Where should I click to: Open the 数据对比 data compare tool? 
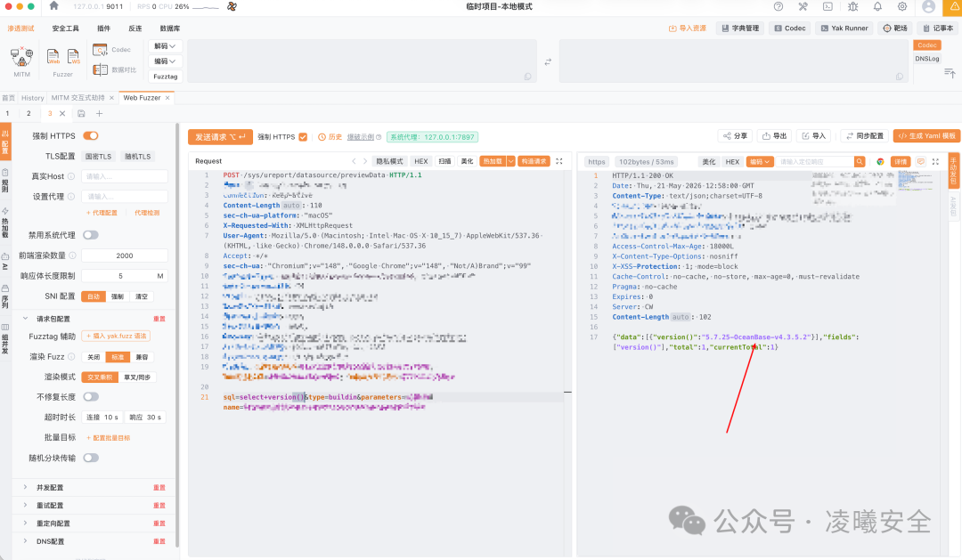[114, 70]
